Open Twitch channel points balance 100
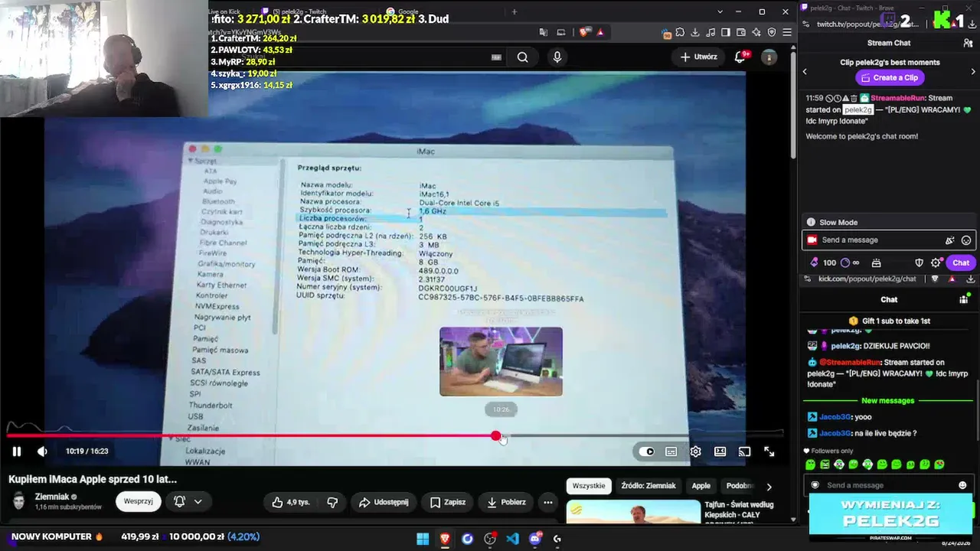The image size is (980, 551). (x=824, y=262)
